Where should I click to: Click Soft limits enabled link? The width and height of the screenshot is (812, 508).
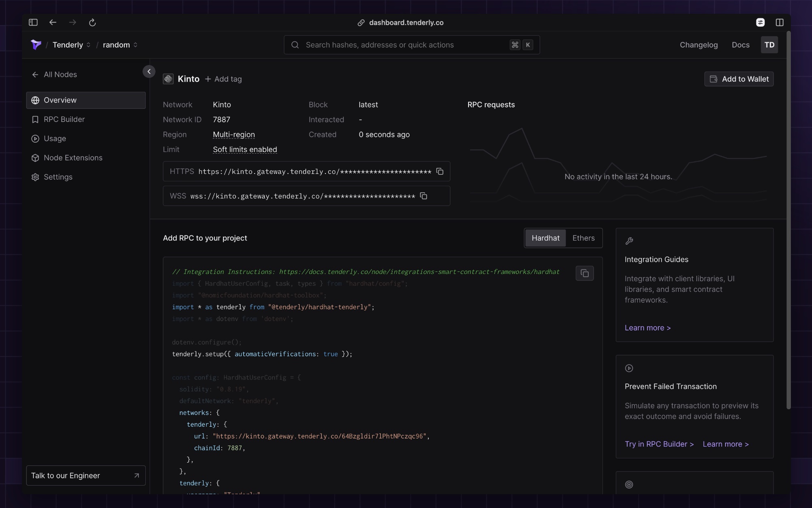coord(245,150)
